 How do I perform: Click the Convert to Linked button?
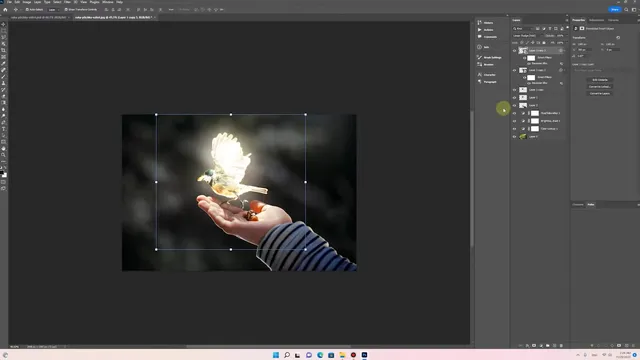point(600,87)
